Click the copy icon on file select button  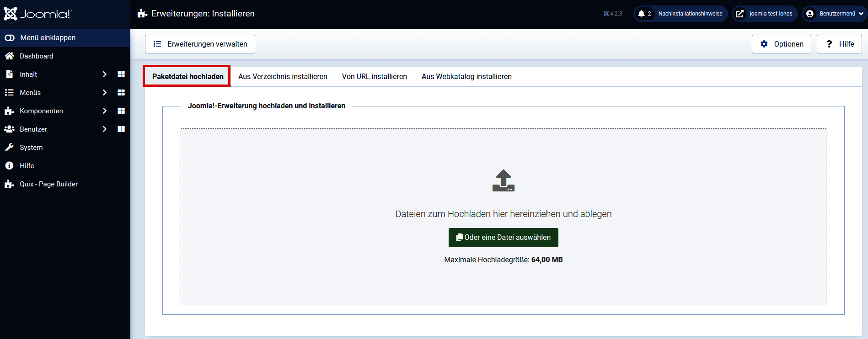point(460,237)
